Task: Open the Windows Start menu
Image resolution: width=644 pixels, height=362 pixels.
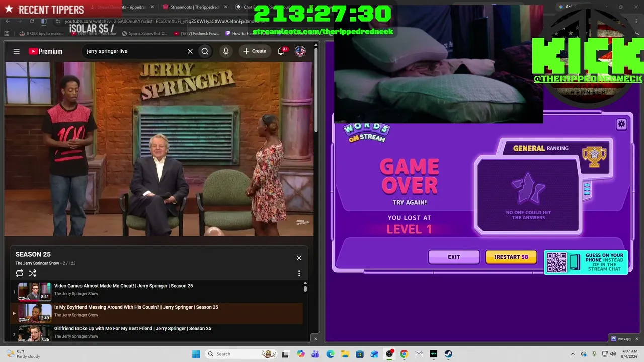Action: point(196,354)
